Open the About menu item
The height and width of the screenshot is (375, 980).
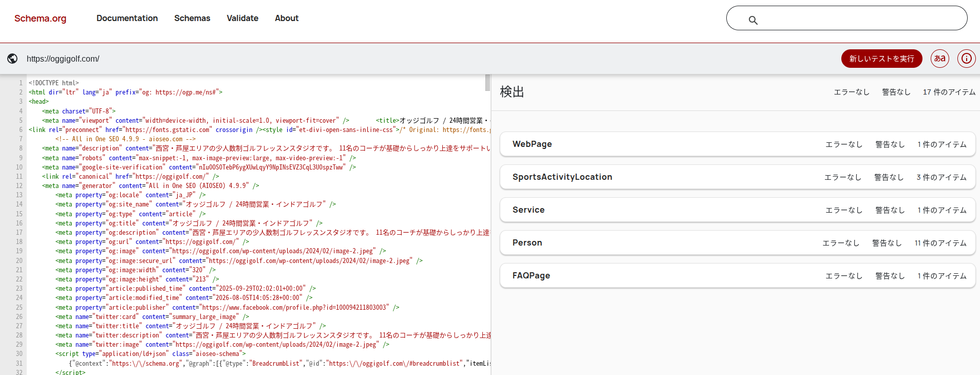[x=287, y=18]
